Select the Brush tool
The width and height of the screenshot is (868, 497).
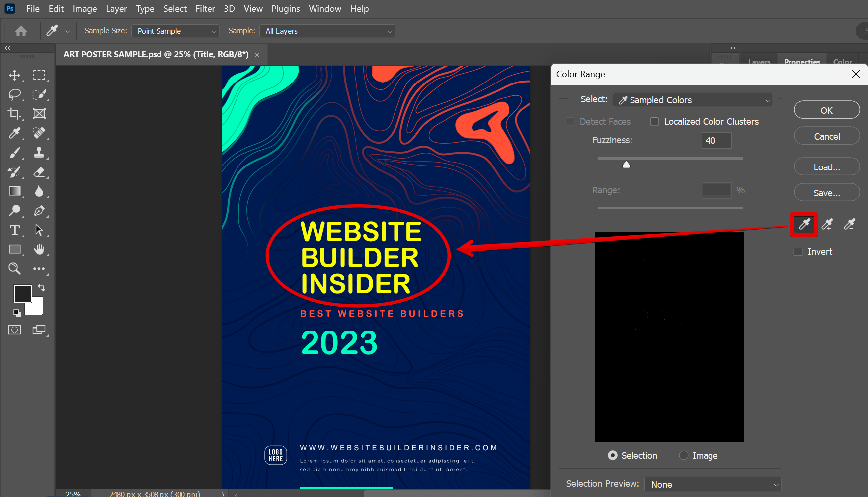click(x=14, y=153)
